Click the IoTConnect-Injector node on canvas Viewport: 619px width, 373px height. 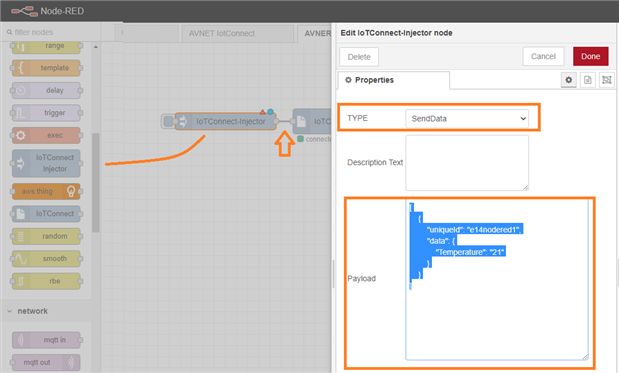point(226,121)
